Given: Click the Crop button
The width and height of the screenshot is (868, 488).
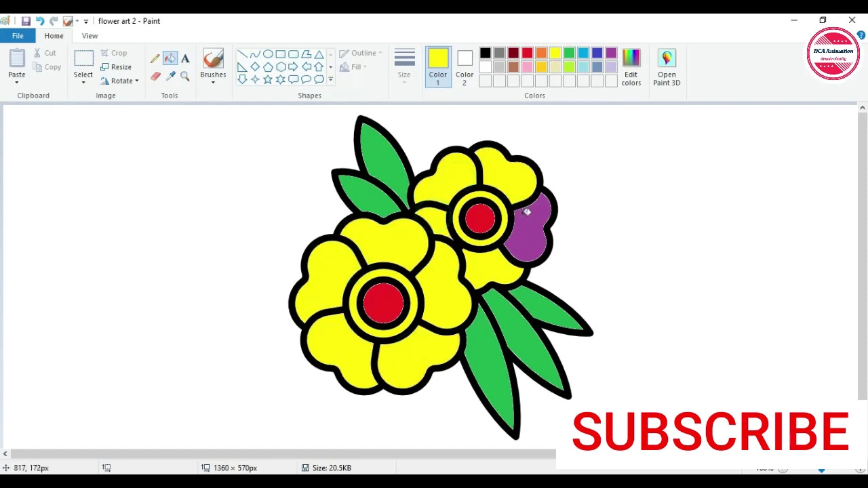Looking at the screenshot, I should click(x=114, y=53).
